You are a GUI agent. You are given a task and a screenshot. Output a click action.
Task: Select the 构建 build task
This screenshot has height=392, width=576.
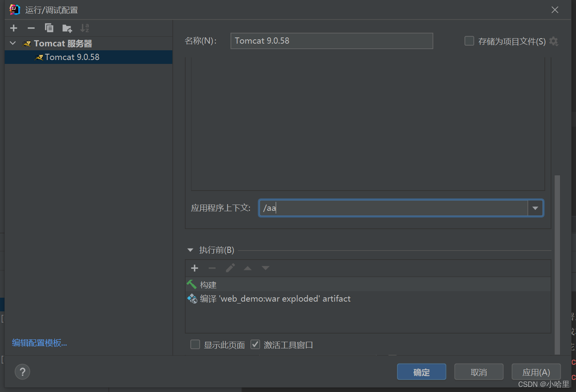pos(368,285)
